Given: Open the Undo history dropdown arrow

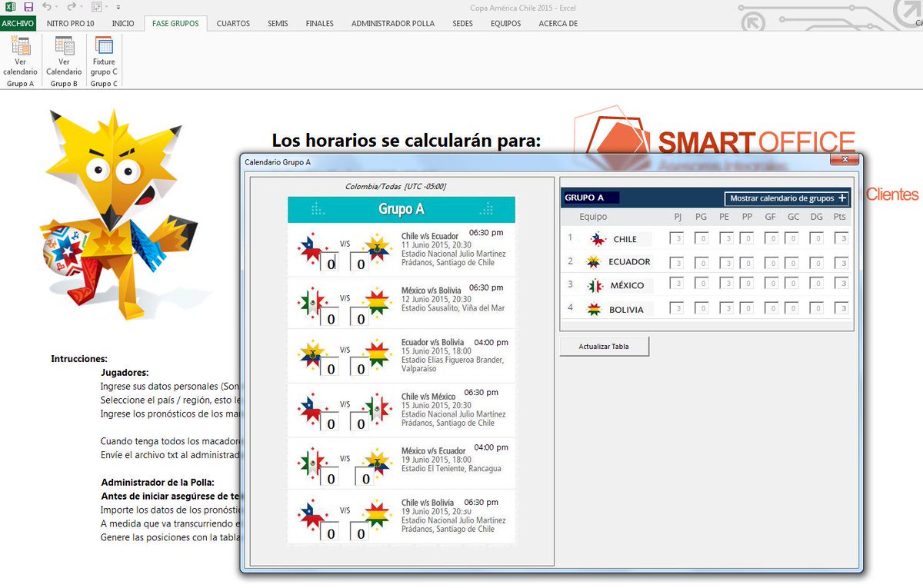Looking at the screenshot, I should 56,6.
